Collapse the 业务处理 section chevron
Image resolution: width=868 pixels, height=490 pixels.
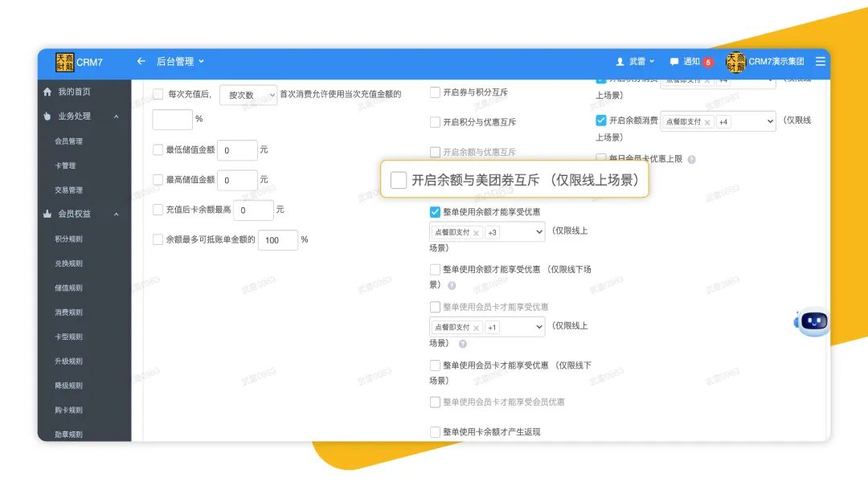pyautogui.click(x=117, y=116)
